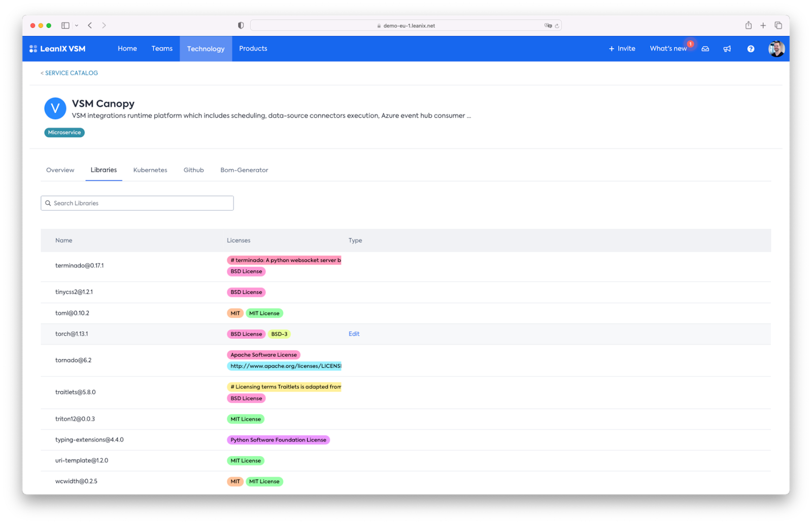Viewport: 812px width, 524px height.
Task: Click the '# Licensing terms Traitlets' tag
Action: (284, 387)
